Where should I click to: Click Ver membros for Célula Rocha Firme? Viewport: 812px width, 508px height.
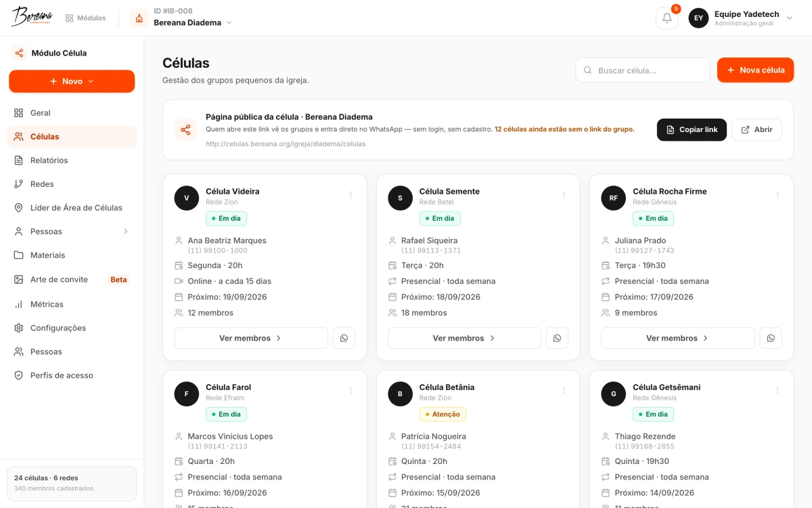[678, 338]
